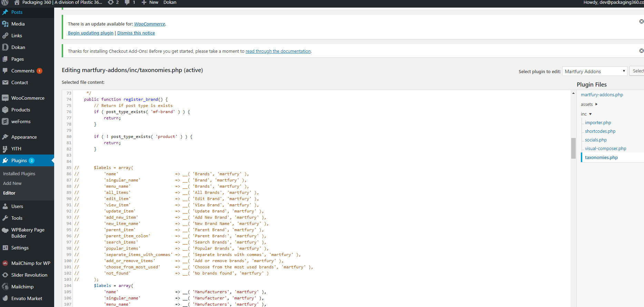This screenshot has width=644, height=307.
Task: Click the MailChimp for WP icon
Action: (5, 263)
